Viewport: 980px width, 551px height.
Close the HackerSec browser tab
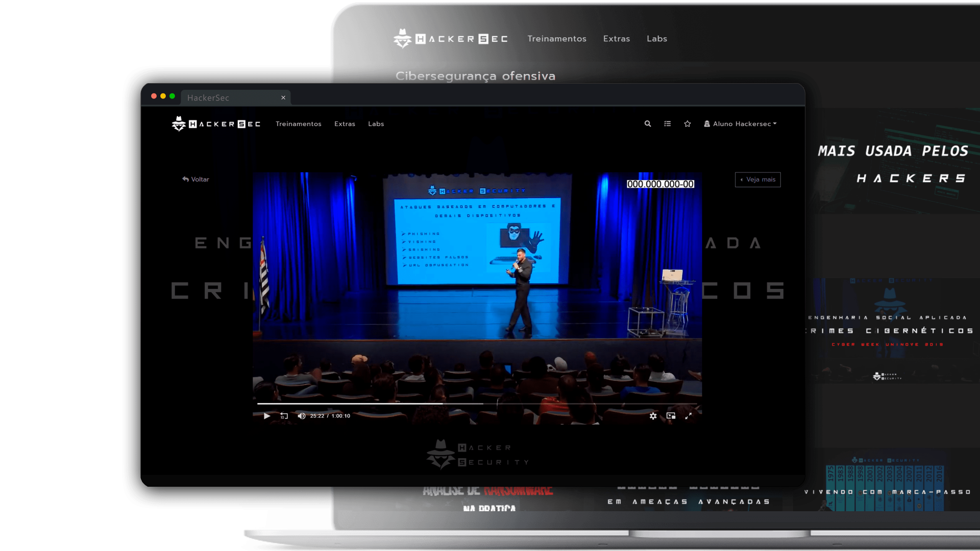[283, 97]
